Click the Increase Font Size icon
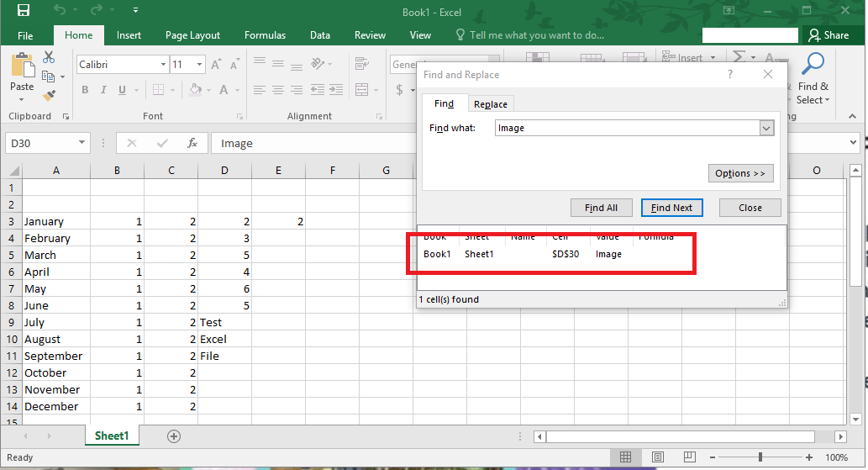 click(x=217, y=65)
